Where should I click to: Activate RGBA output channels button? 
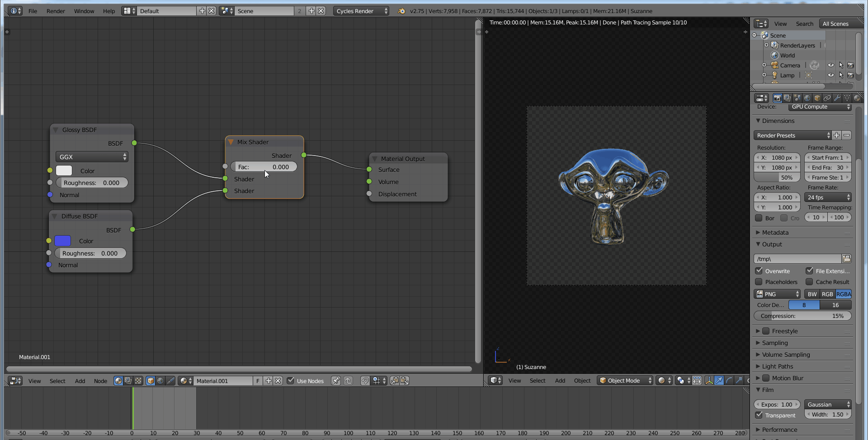844,294
